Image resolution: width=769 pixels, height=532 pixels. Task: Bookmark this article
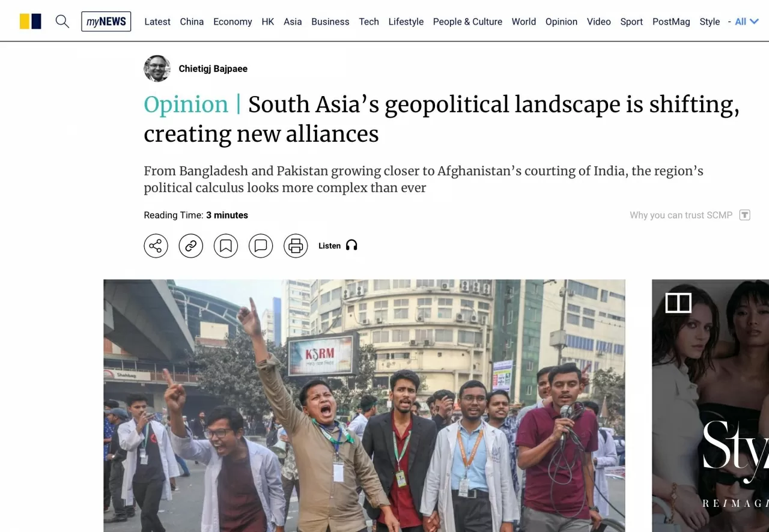[x=226, y=246]
